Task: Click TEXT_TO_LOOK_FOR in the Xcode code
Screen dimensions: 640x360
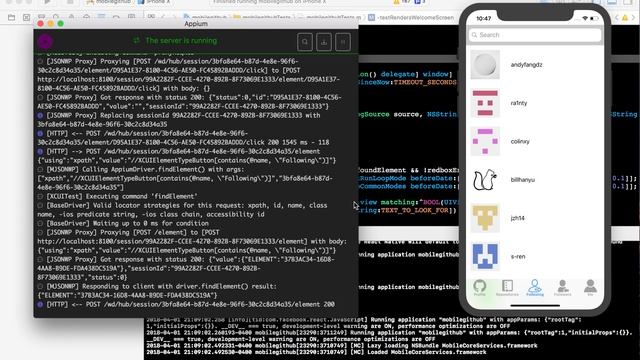Action: [415, 210]
